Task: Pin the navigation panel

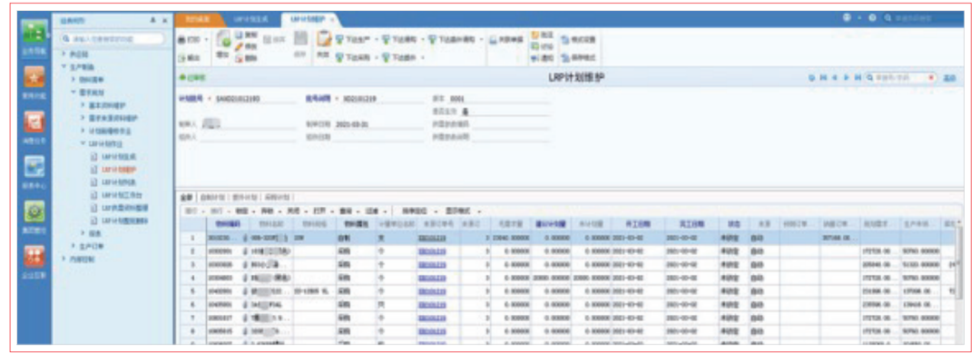Action: 152,19
